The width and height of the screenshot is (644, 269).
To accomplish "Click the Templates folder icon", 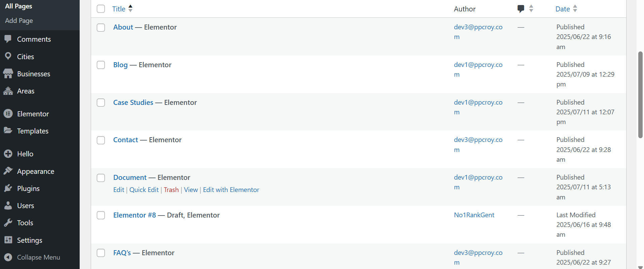I will (x=8, y=130).
